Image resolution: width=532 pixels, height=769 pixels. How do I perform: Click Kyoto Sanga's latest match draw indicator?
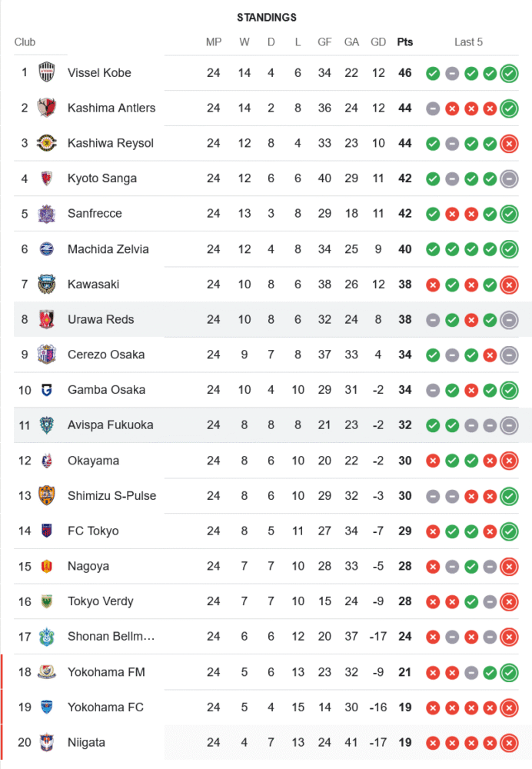(508, 178)
